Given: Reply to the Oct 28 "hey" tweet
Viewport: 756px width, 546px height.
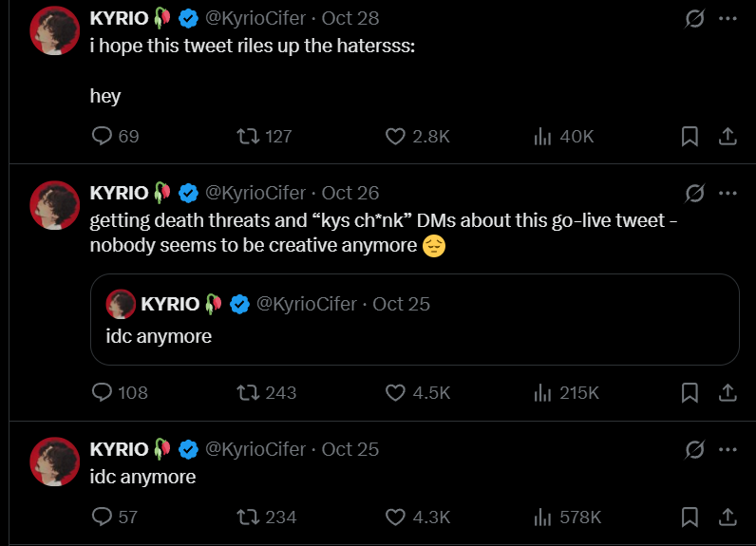Looking at the screenshot, I should point(103,137).
